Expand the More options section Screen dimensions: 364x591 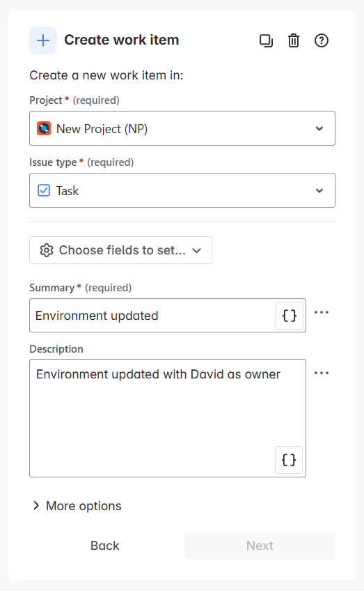pyautogui.click(x=77, y=506)
